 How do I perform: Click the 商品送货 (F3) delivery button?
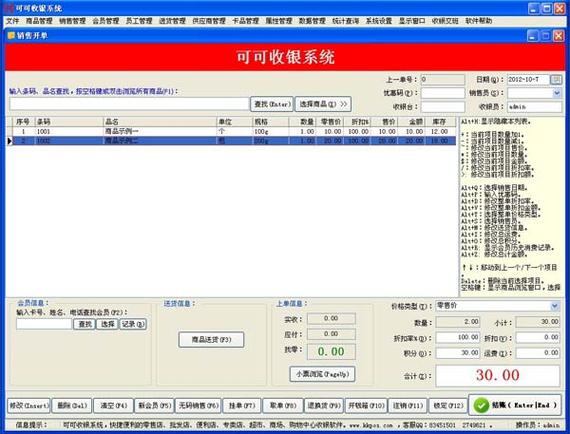[211, 340]
